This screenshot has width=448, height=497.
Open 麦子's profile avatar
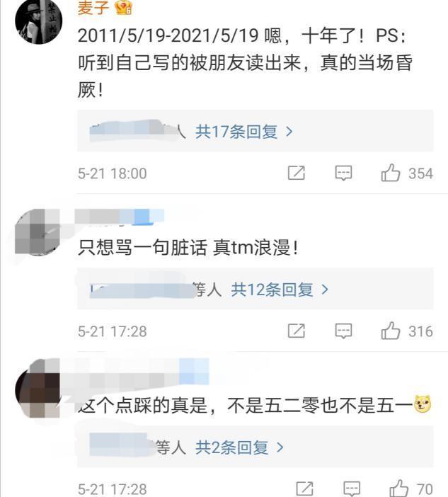tap(39, 21)
